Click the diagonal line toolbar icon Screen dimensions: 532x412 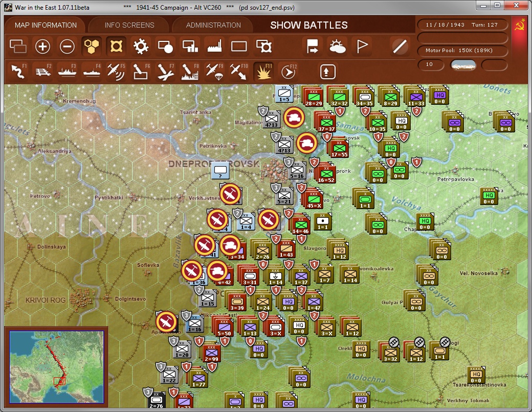click(400, 47)
